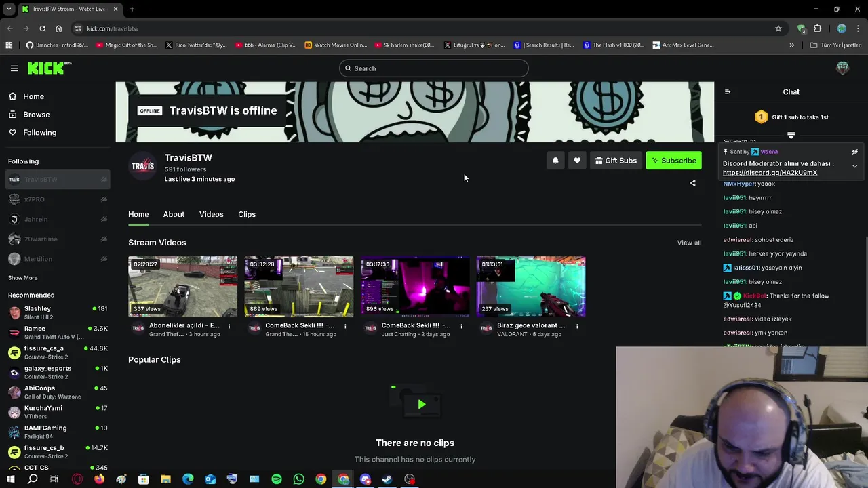The width and height of the screenshot is (868, 488).
Task: Click the browser reload button
Action: 42,28
